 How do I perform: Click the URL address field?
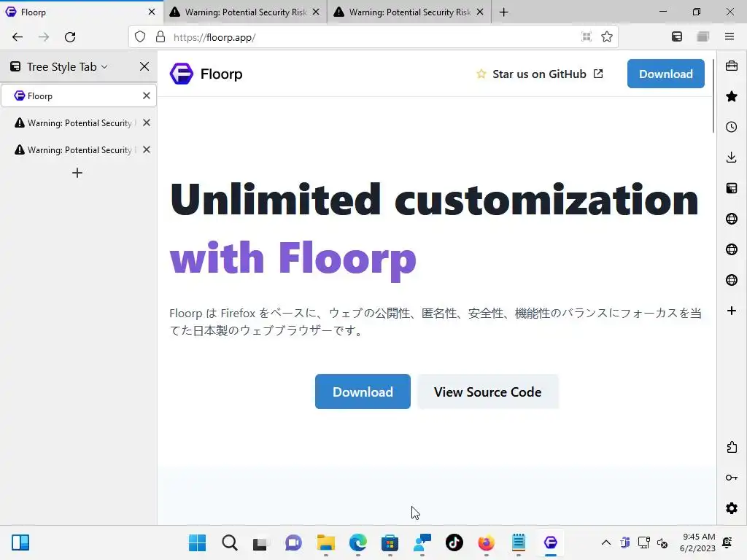[x=373, y=37]
